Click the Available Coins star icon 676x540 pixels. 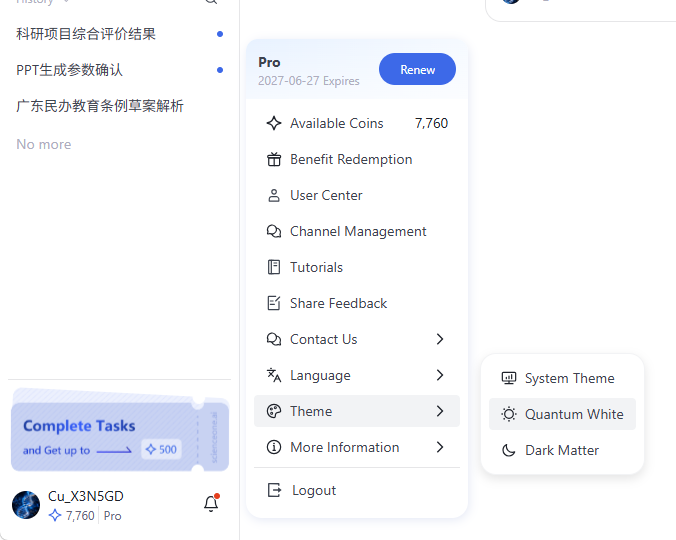pyautogui.click(x=274, y=123)
